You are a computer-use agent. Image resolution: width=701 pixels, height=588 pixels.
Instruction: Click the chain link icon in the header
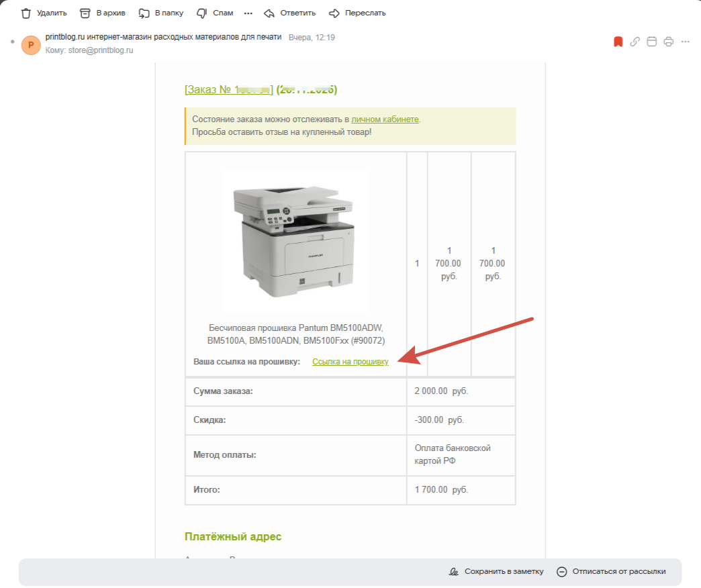(x=635, y=42)
